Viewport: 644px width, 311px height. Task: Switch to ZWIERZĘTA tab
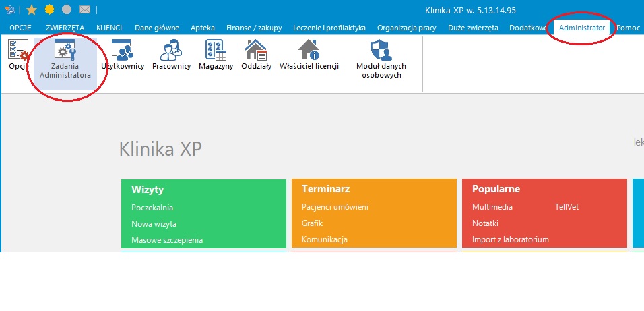click(x=65, y=28)
